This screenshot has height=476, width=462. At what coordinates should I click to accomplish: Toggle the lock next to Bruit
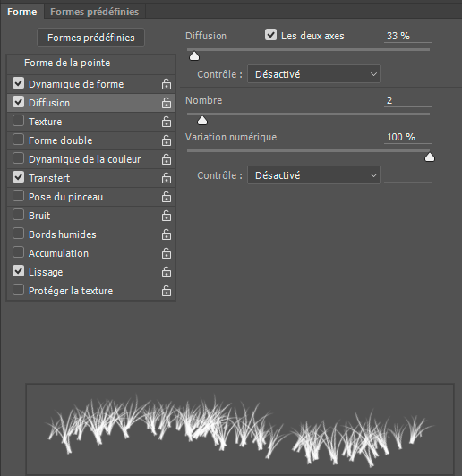click(167, 216)
